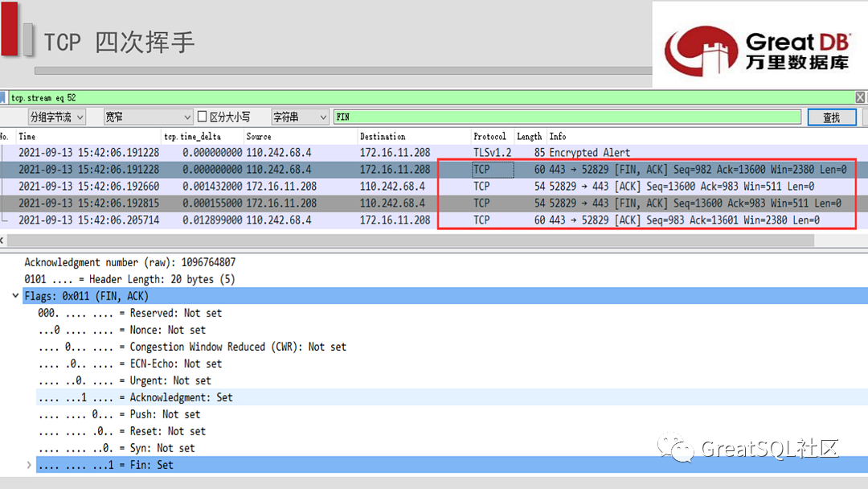The height and width of the screenshot is (489, 868).
Task: Select the Urgent: Not set line
Action: pos(125,380)
